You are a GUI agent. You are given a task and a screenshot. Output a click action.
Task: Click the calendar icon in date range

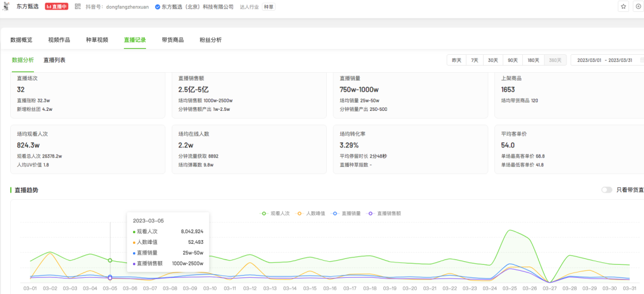(x=642, y=60)
